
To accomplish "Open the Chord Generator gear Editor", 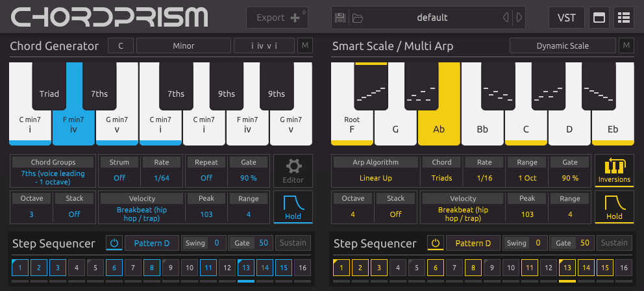I will (x=291, y=170).
